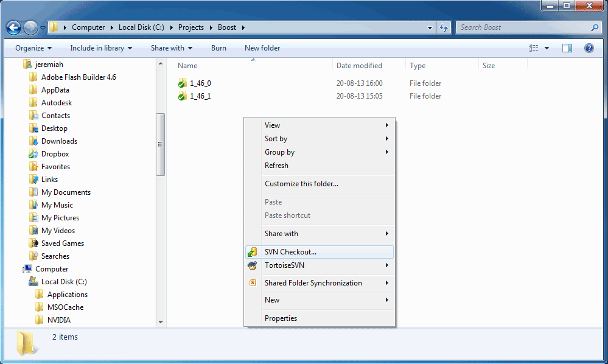The height and width of the screenshot is (364, 608).
Task: Click the Searches folder icon
Action: click(x=33, y=256)
